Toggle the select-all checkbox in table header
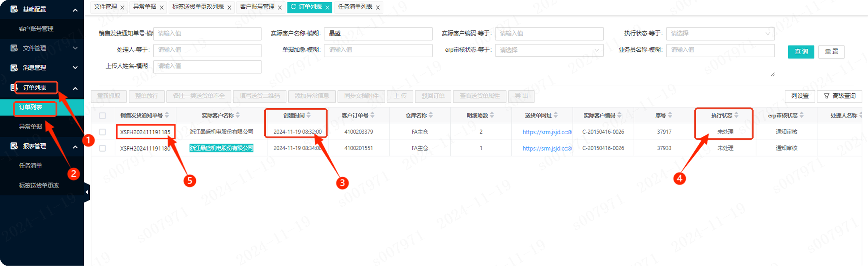 pyautogui.click(x=103, y=115)
